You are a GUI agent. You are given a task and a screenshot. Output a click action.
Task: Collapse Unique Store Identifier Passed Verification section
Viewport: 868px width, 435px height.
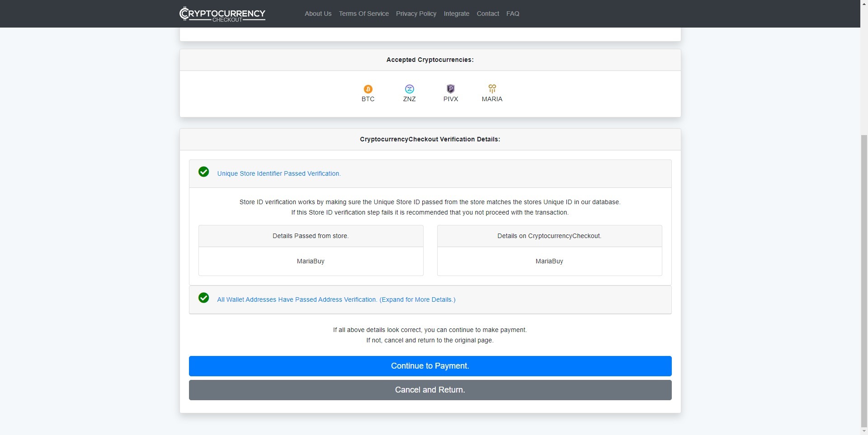click(x=279, y=173)
